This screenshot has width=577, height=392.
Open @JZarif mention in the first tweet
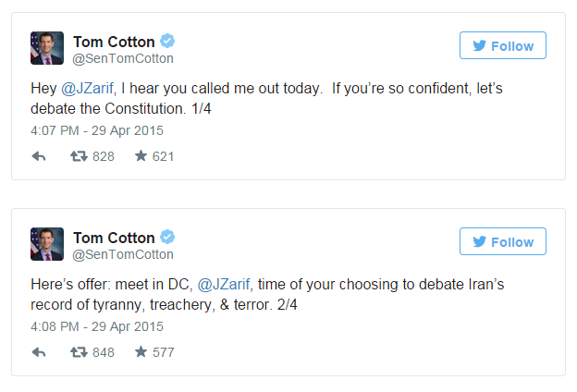pyautogui.click(x=88, y=89)
